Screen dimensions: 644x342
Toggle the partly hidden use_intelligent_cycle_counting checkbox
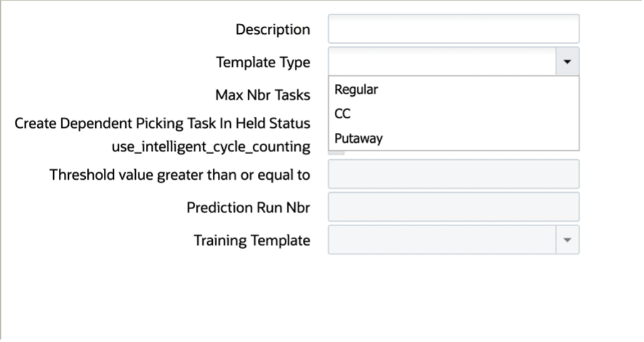[x=336, y=152]
